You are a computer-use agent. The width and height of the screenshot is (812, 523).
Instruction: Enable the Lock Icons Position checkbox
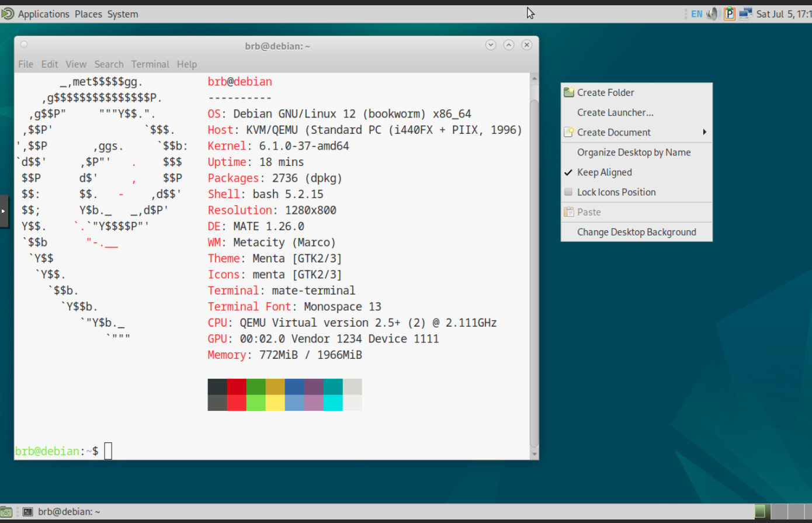(568, 192)
